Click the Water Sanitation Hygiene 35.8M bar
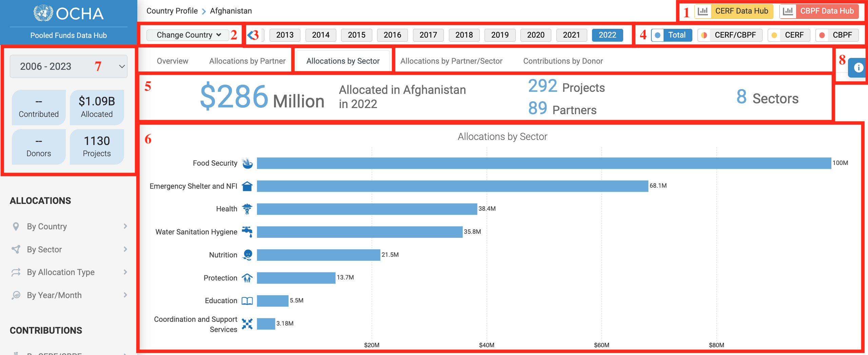Screen dimensions: 868x355 click(360, 232)
